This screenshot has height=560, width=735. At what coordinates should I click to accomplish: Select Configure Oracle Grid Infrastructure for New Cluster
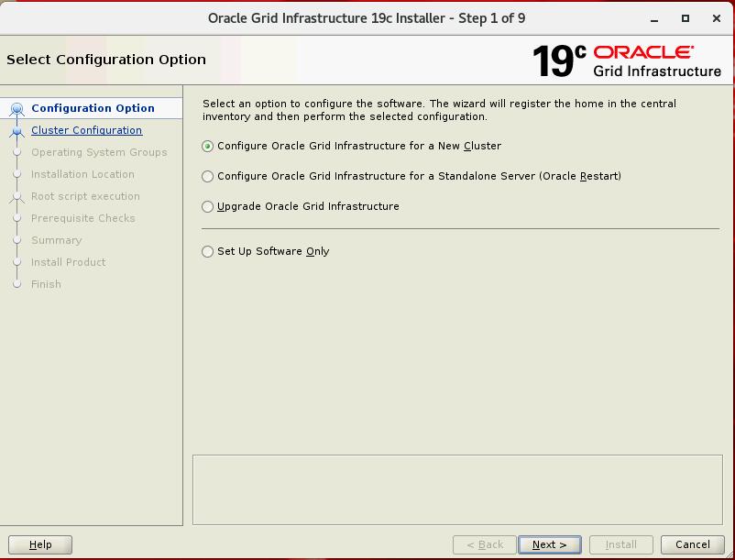(x=208, y=146)
